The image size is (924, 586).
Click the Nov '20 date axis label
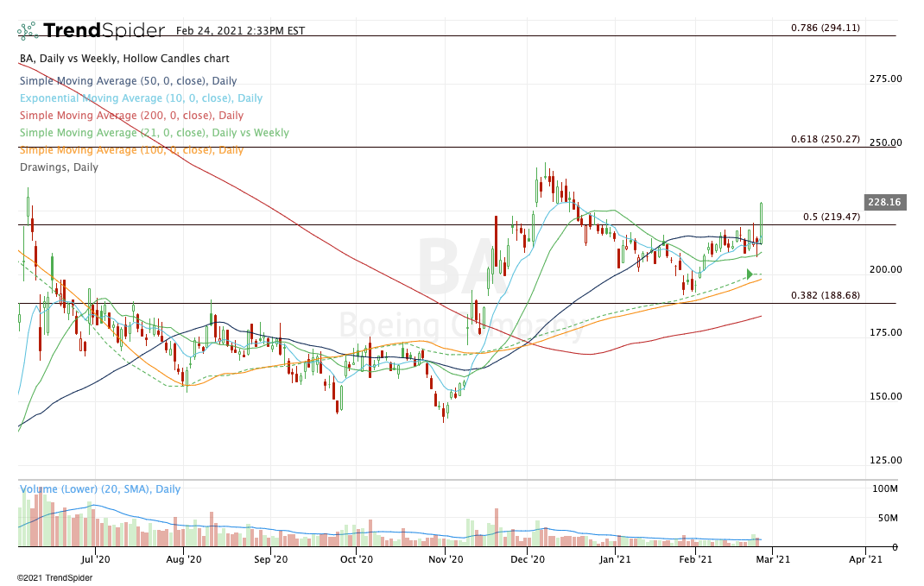pos(446,559)
